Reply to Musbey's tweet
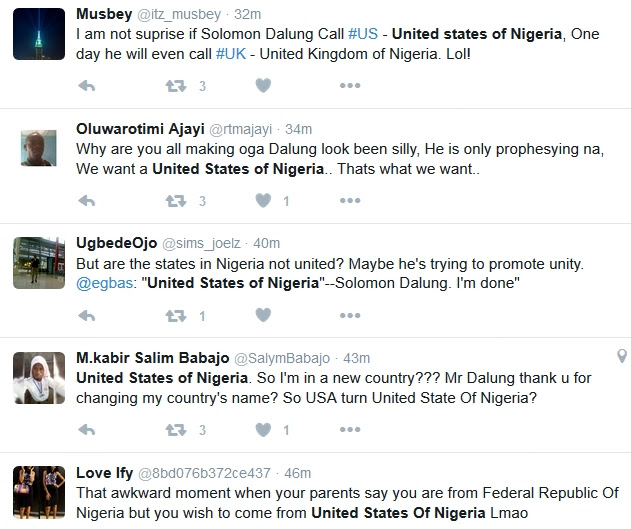Viewport: 631px width, 529px height. tap(87, 86)
